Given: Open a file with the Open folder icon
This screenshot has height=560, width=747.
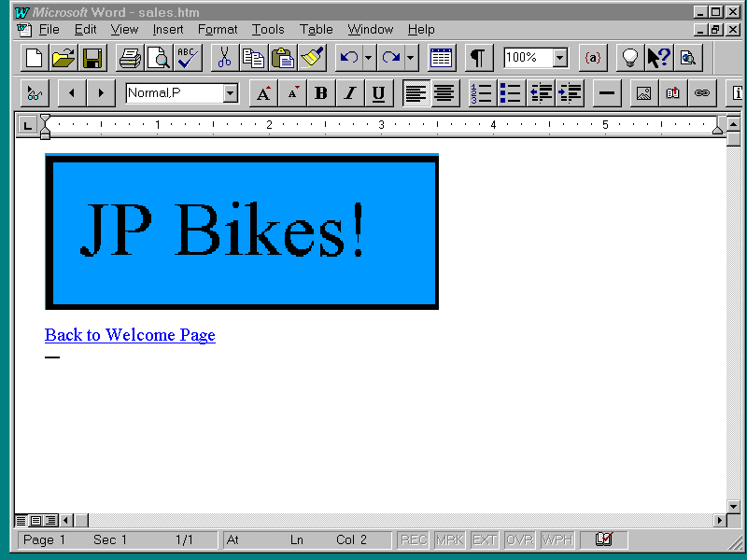Looking at the screenshot, I should coord(63,58).
